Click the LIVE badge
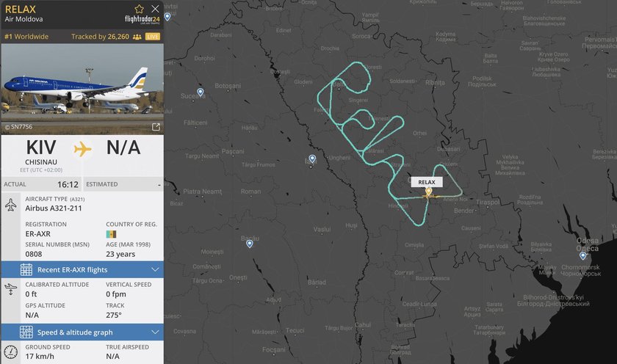The height and width of the screenshot is (364, 617). pyautogui.click(x=153, y=36)
